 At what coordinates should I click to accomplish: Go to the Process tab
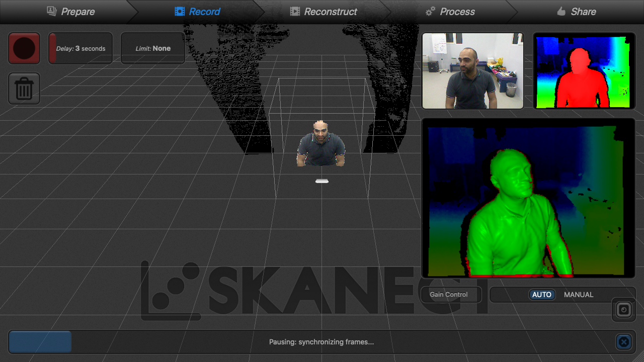[x=450, y=12]
